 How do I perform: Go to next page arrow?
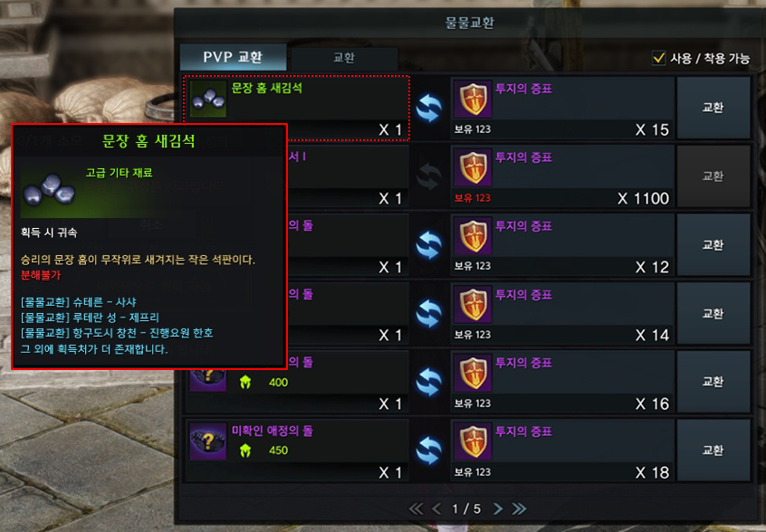point(497,509)
